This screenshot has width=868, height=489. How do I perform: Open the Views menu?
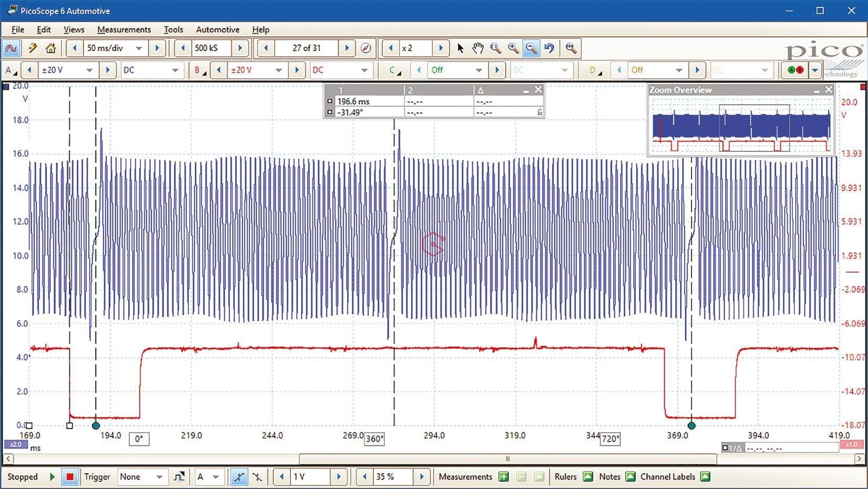coord(74,30)
